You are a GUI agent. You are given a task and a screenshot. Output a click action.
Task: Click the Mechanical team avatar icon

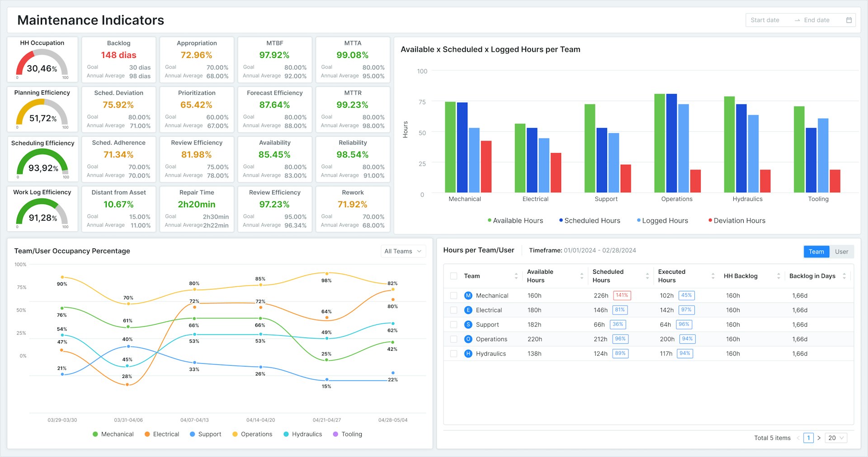click(468, 295)
